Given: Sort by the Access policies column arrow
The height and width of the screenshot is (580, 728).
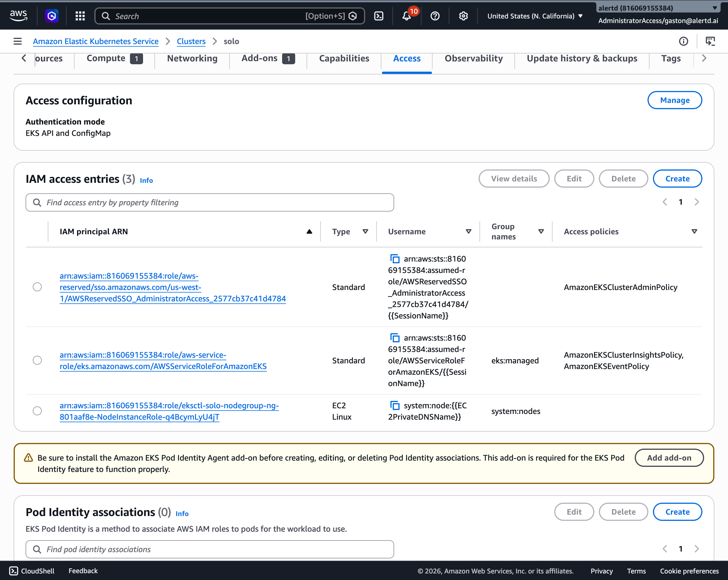Looking at the screenshot, I should click(694, 231).
